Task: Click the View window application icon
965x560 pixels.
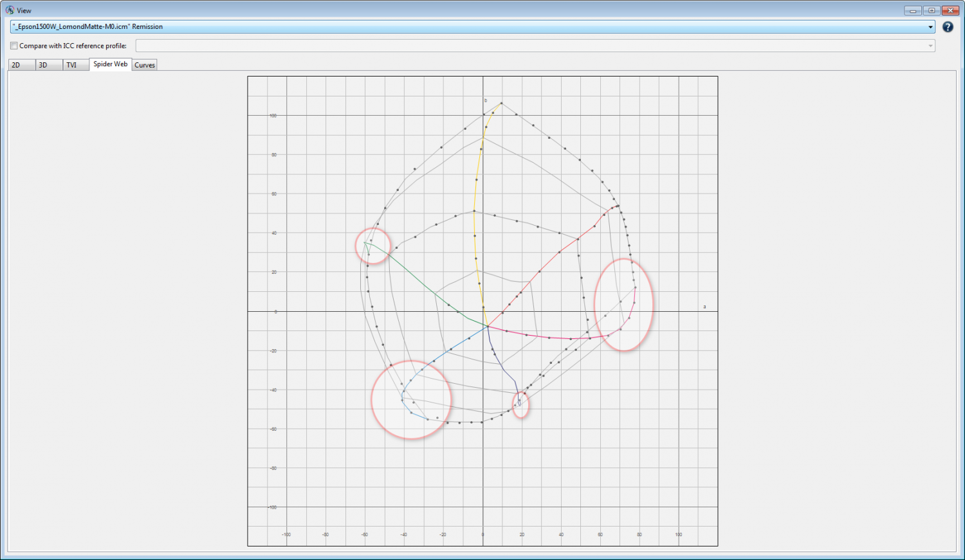Action: (x=10, y=10)
